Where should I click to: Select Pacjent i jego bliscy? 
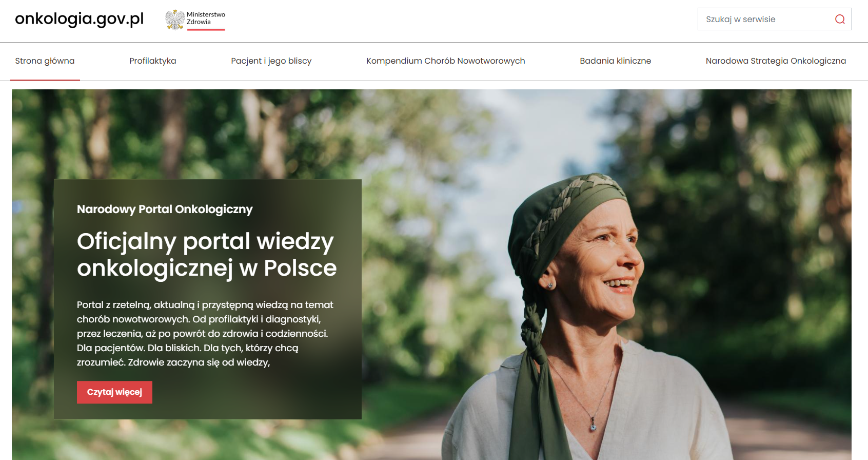(271, 61)
